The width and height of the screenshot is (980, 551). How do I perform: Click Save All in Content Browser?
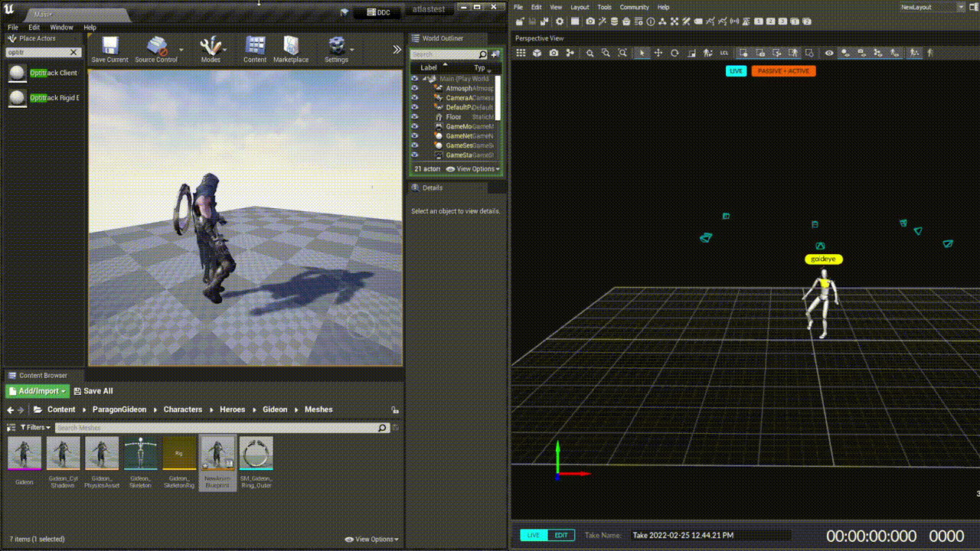click(x=93, y=391)
